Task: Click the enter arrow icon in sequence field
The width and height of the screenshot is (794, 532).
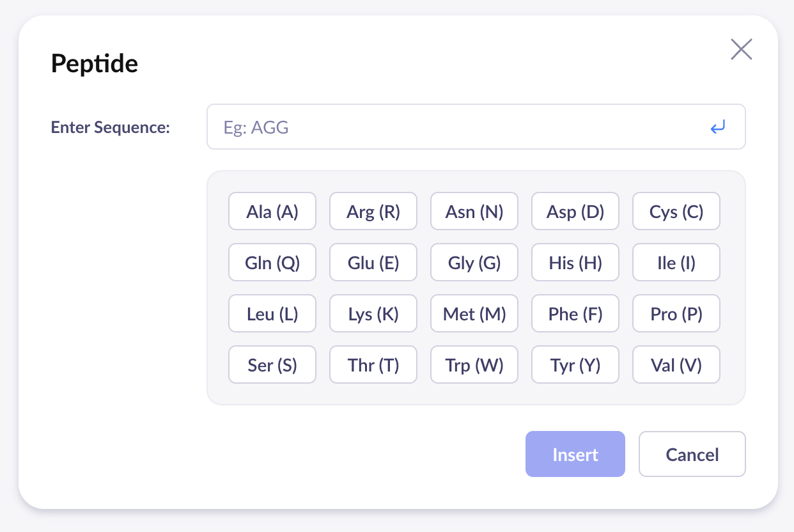Action: 718,127
